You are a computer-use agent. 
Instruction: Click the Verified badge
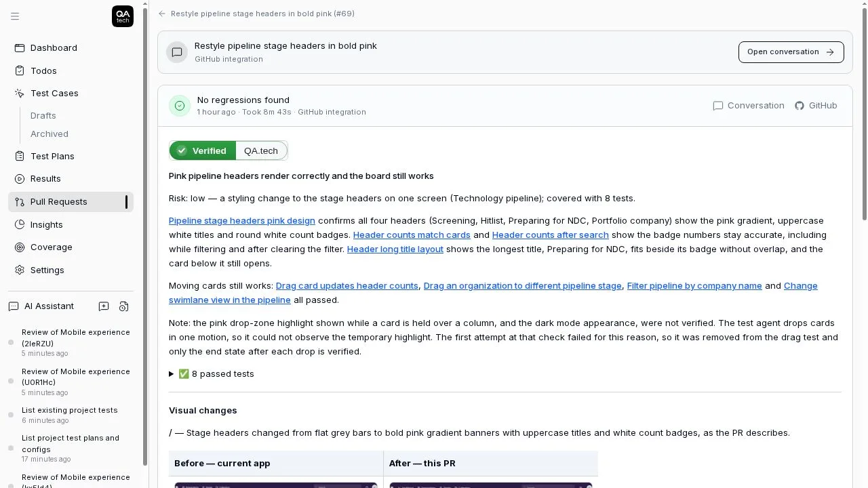tap(202, 150)
